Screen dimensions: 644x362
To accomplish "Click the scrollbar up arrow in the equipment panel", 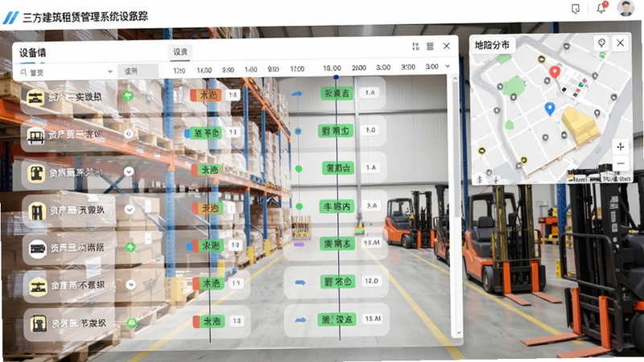I will coord(455,78).
